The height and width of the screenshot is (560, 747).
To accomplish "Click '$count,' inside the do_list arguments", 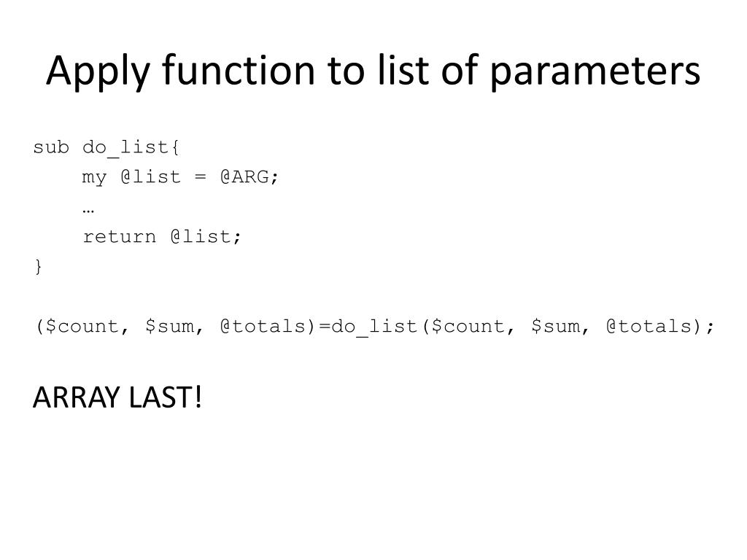I will [x=473, y=326].
